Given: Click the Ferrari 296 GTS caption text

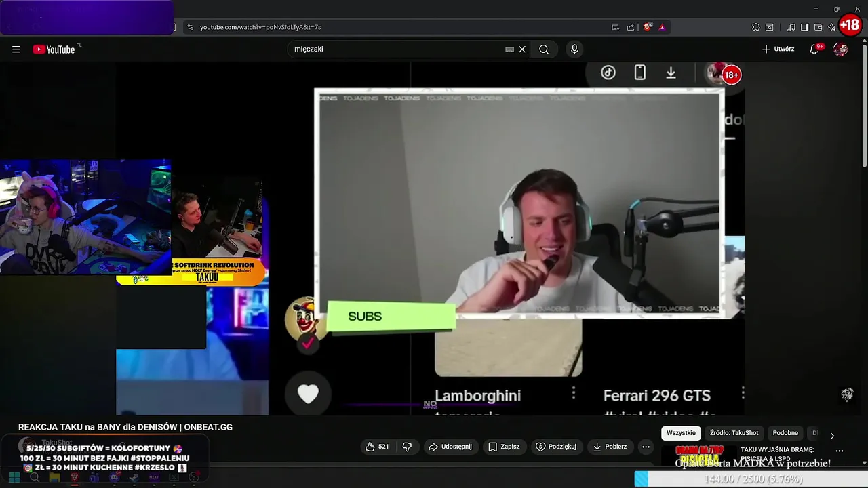Looking at the screenshot, I should (x=657, y=396).
